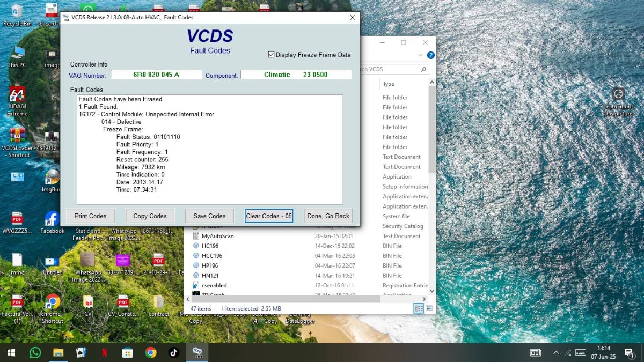Expand the File Explorer ribbon chevron
The height and width of the screenshot is (362, 644).
pyautogui.click(x=420, y=55)
